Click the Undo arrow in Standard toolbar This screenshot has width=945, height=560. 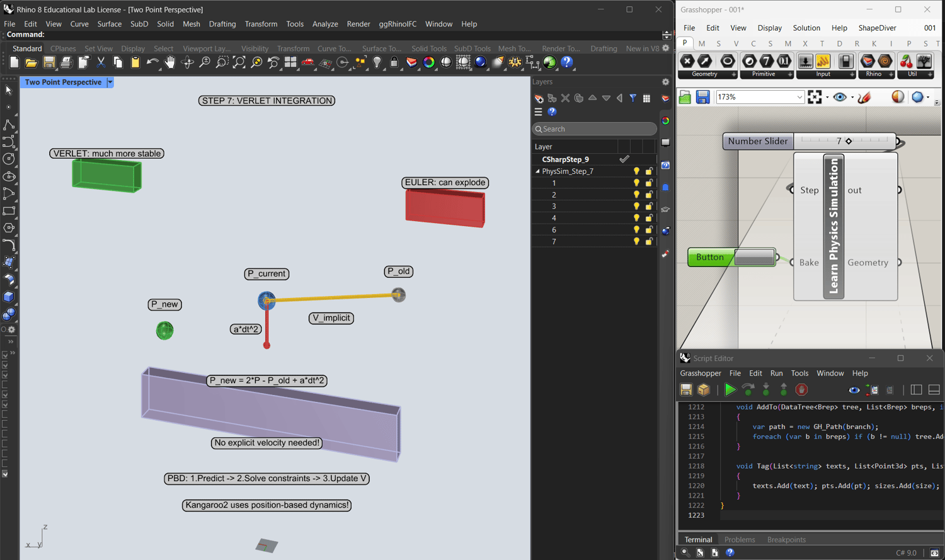[152, 62]
